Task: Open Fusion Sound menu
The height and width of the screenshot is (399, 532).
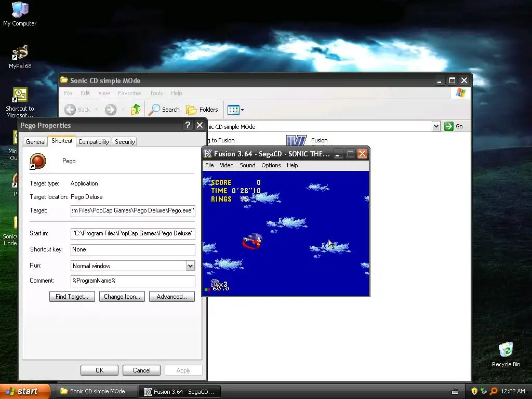Action: 247,165
